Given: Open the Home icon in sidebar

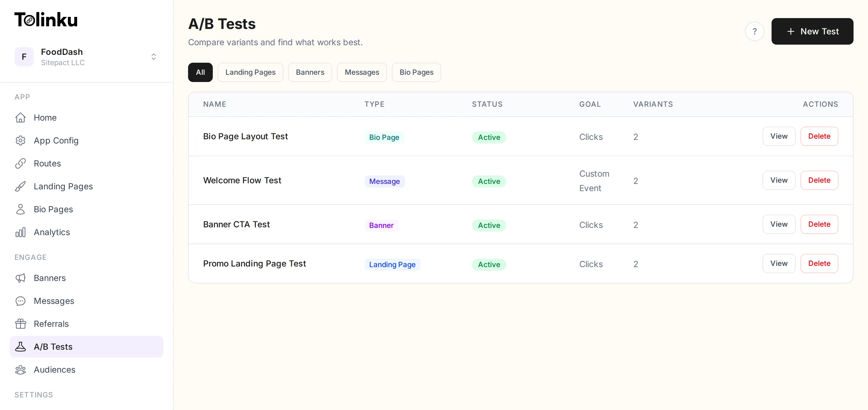Looking at the screenshot, I should click(20, 117).
